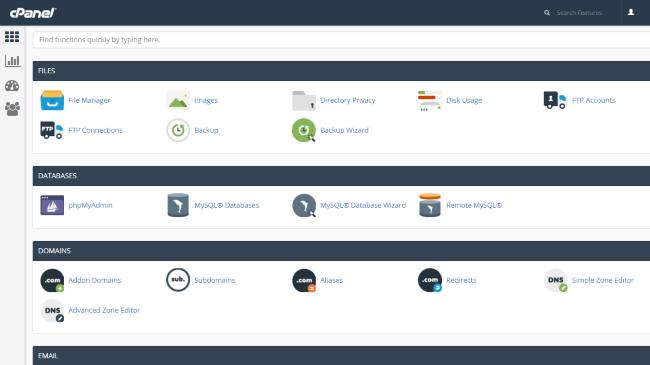This screenshot has width=650, height=365.
Task: Collapse the EMAIL section header
Action: pos(341,355)
